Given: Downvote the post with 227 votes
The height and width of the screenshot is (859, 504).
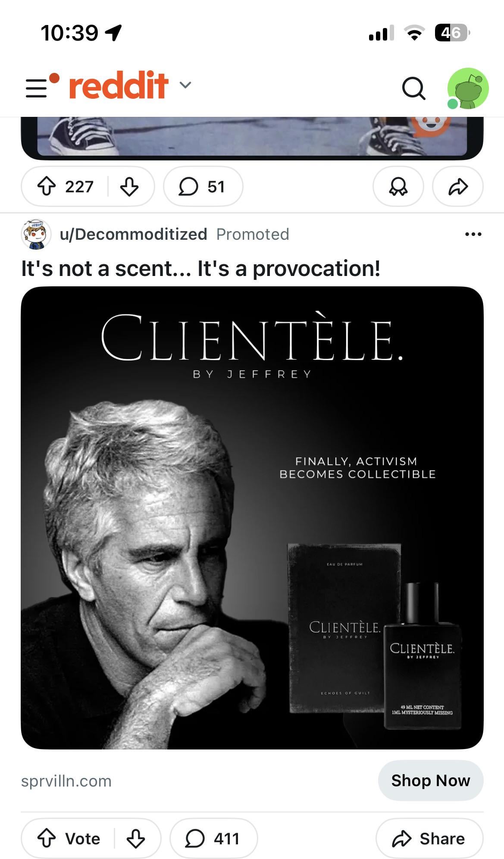Looking at the screenshot, I should [129, 187].
